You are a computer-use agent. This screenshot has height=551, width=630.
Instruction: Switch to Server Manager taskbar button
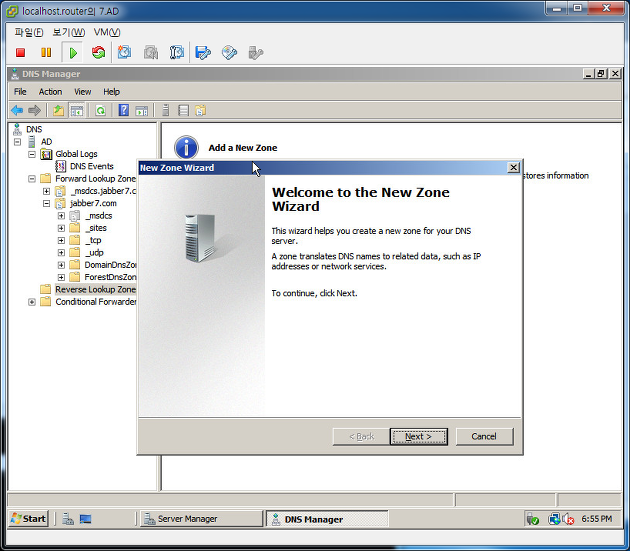[201, 519]
